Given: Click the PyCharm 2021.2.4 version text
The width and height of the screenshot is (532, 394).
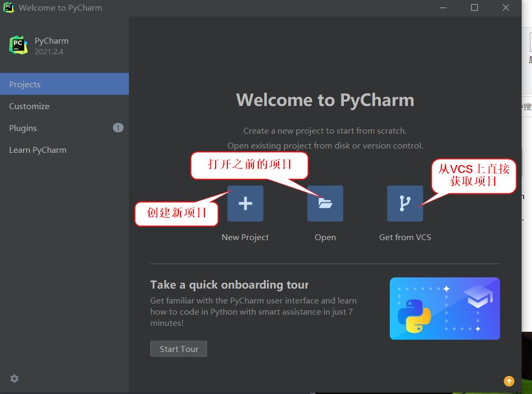Looking at the screenshot, I should [x=49, y=52].
